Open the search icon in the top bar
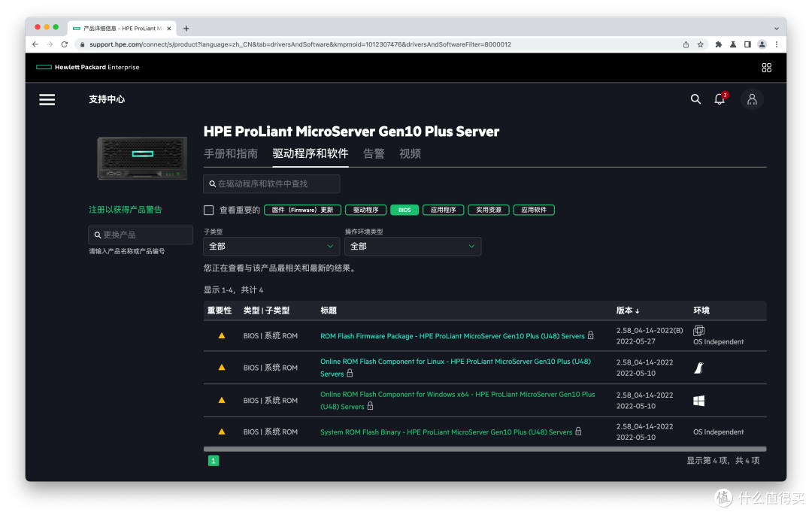The height and width of the screenshot is (515, 812). click(x=695, y=98)
